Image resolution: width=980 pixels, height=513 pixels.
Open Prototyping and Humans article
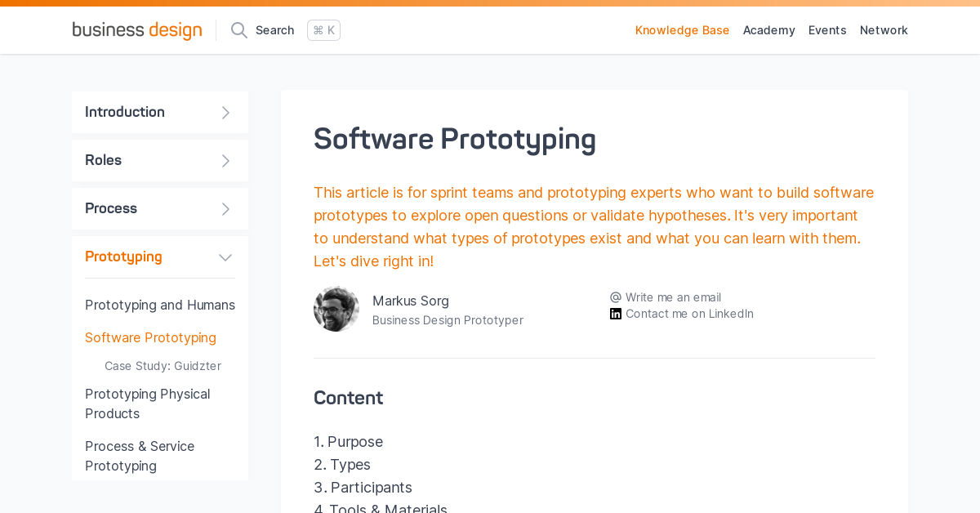tap(160, 305)
